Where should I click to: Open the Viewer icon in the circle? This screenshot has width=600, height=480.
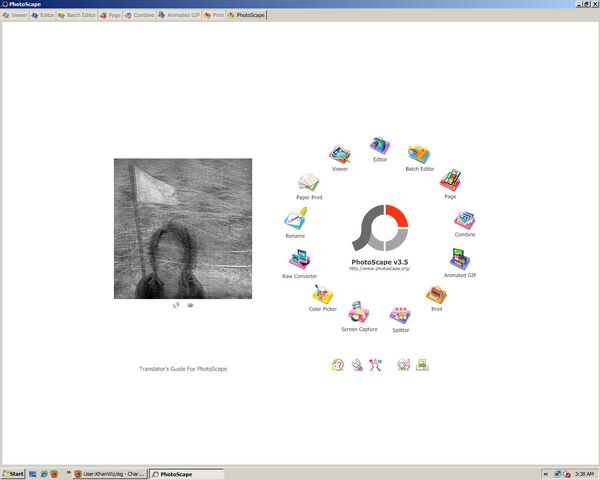339,154
